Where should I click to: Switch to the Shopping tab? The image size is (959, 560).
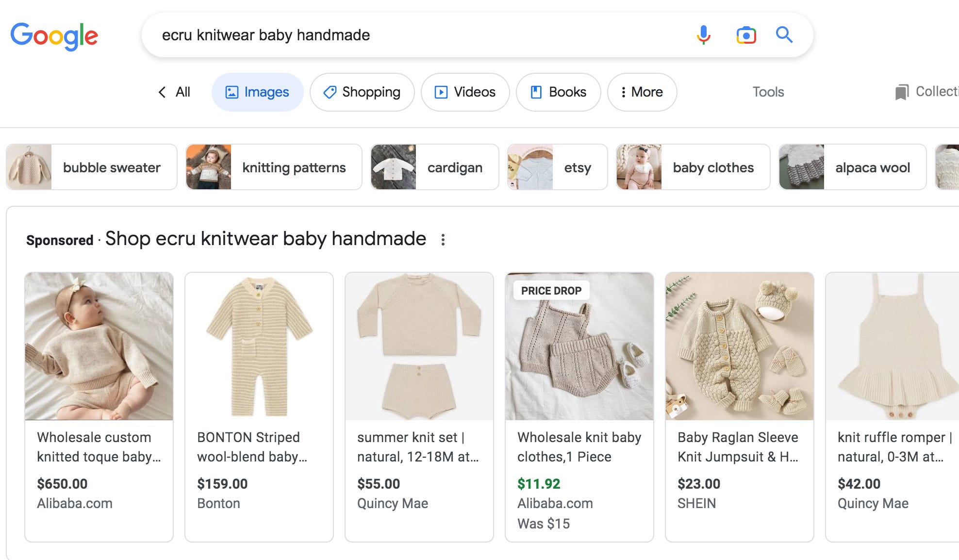pyautogui.click(x=362, y=92)
